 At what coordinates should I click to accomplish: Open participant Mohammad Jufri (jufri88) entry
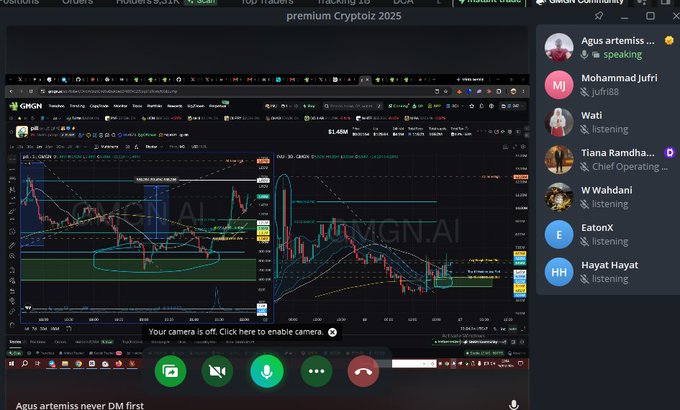pyautogui.click(x=608, y=85)
